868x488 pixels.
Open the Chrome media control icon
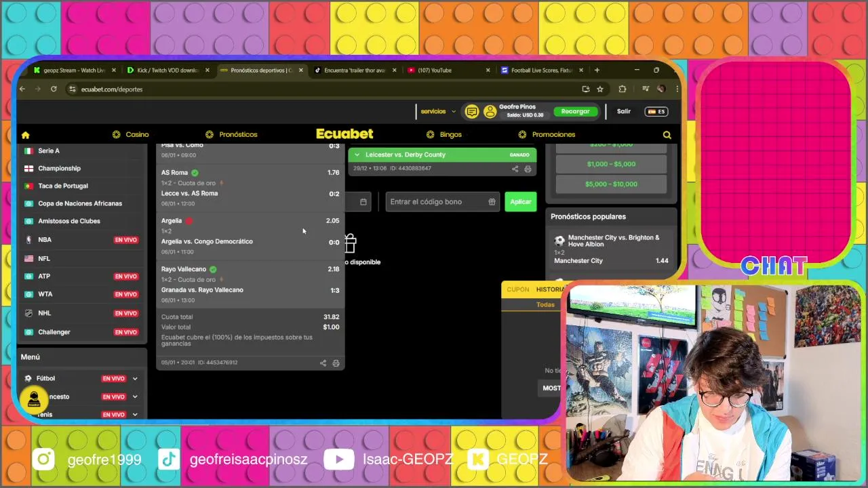(x=645, y=89)
